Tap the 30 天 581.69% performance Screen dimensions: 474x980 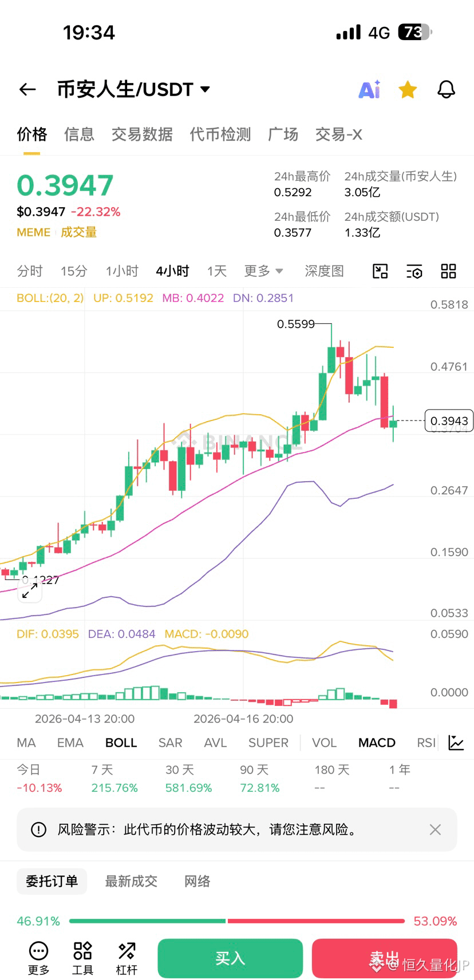point(188,779)
